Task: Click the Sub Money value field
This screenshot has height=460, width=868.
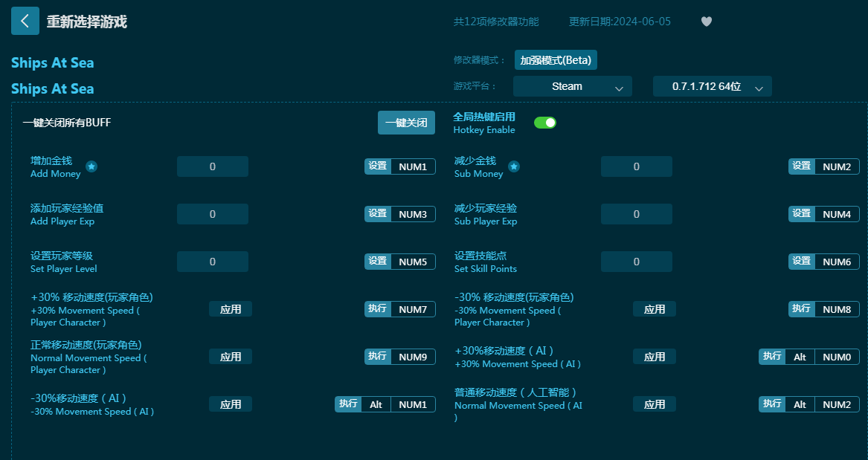Action: [x=637, y=166]
